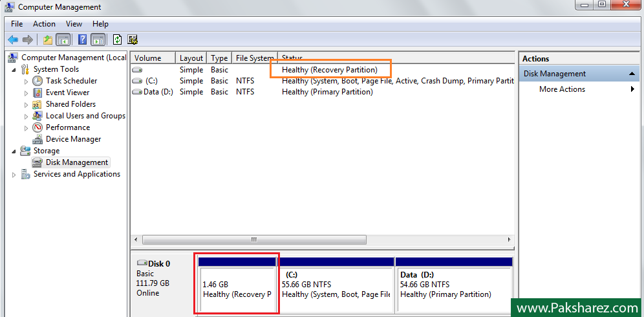Click NTFS cell in the (C:) row
The width and height of the screenshot is (644, 317).
(245, 81)
